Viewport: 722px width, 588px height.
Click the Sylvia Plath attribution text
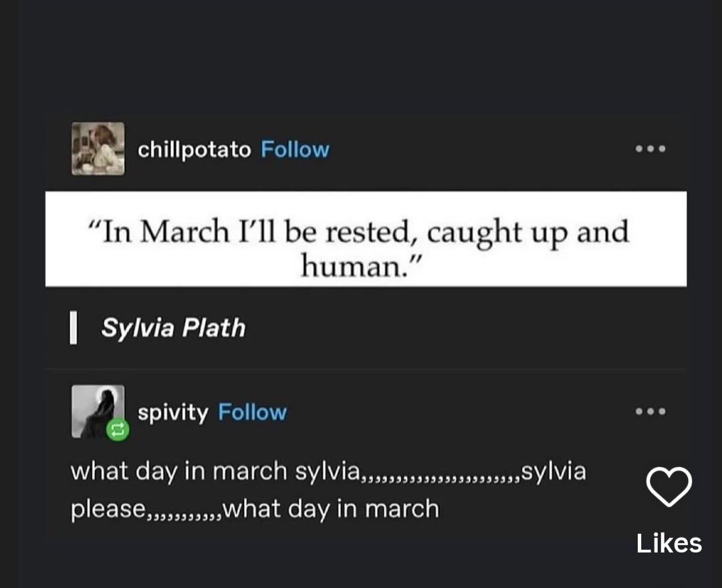point(173,328)
